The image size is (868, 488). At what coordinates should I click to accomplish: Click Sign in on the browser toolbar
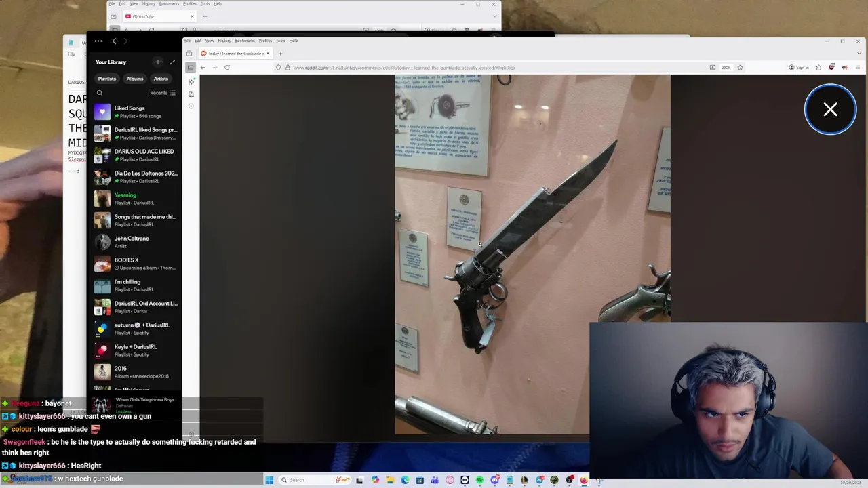point(798,67)
